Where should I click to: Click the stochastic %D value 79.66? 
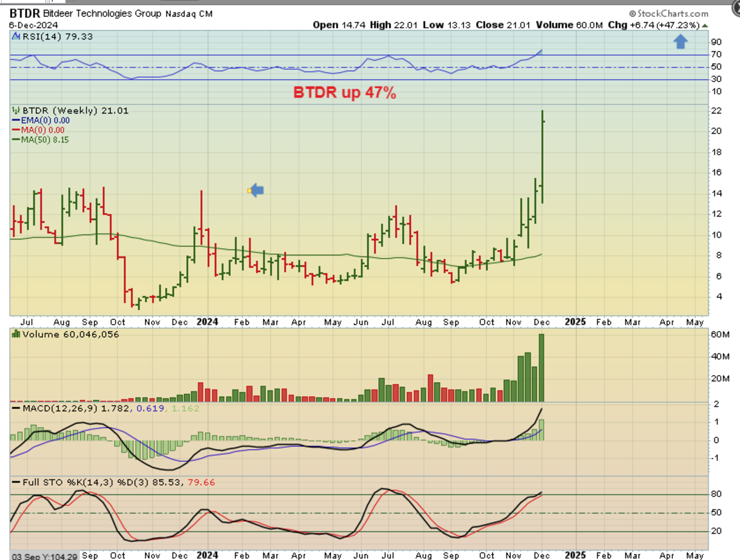[x=201, y=482]
